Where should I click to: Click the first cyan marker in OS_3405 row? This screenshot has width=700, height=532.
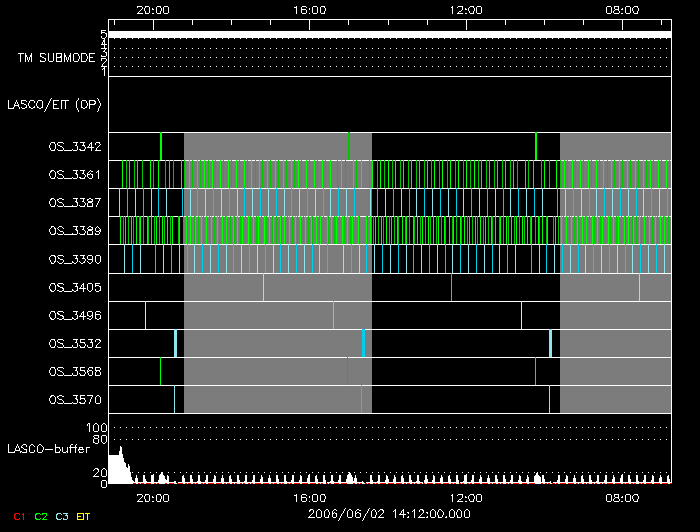[x=263, y=287]
